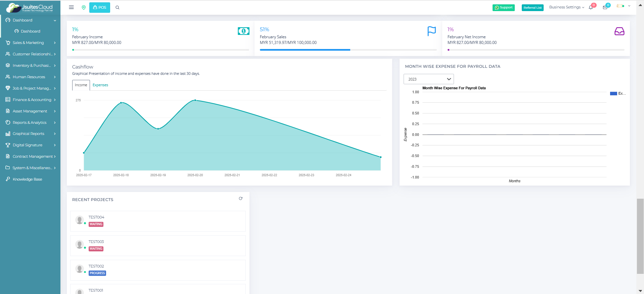The width and height of the screenshot is (644, 294).
Task: Click the location pin icon
Action: point(84,7)
